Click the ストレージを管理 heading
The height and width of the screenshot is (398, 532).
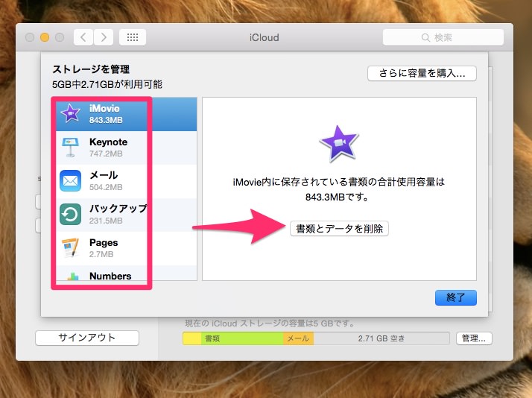pos(91,69)
